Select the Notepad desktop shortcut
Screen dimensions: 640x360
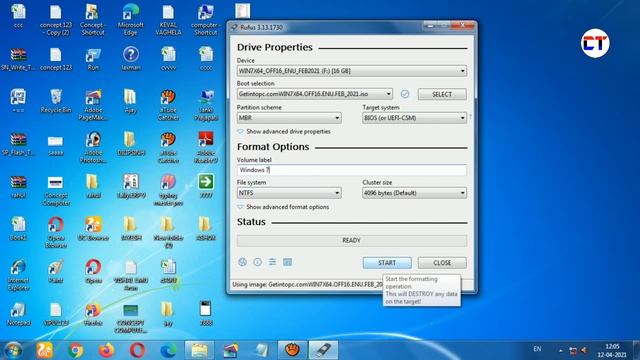tap(18, 314)
